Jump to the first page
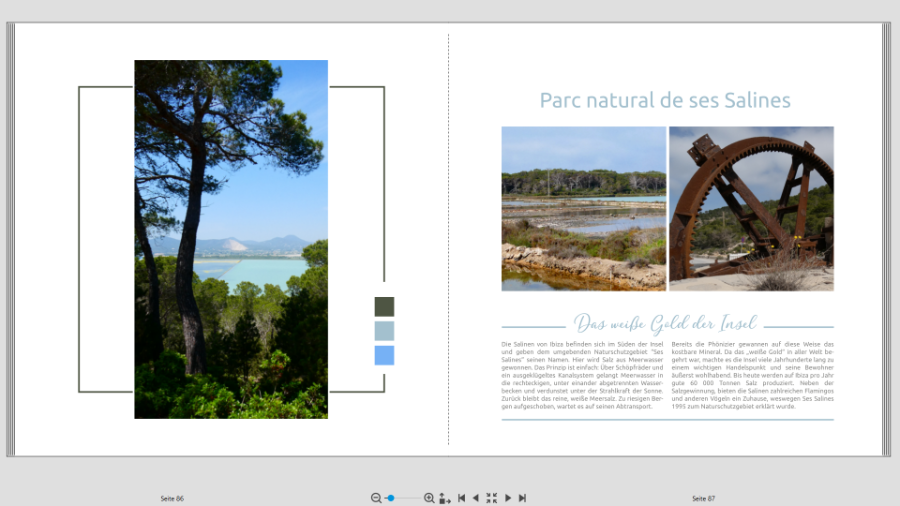This screenshot has width=900, height=506. pyautogui.click(x=461, y=498)
